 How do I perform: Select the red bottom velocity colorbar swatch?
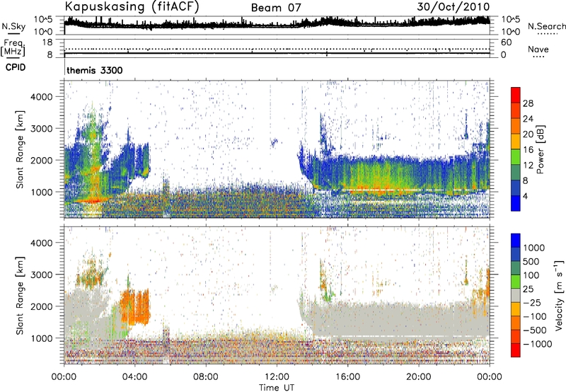click(516, 350)
